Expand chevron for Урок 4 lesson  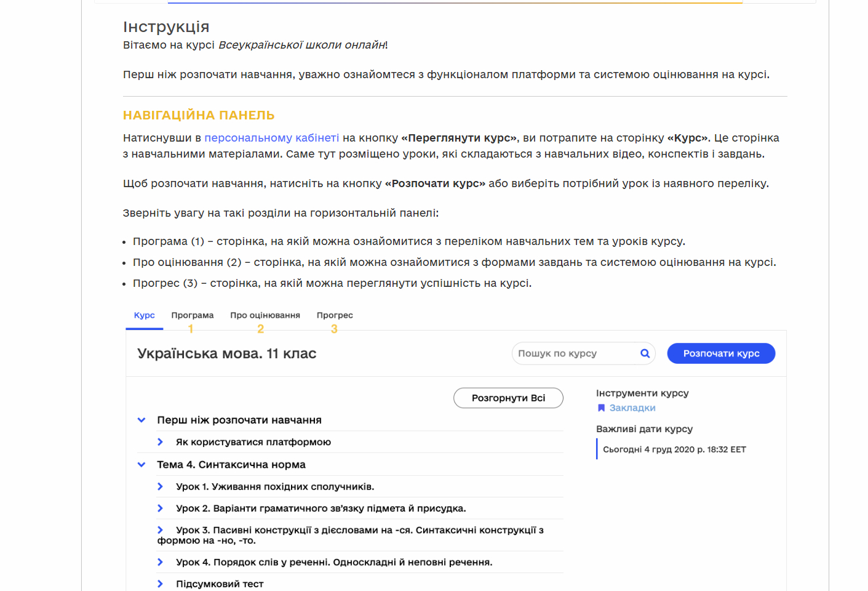(x=160, y=562)
